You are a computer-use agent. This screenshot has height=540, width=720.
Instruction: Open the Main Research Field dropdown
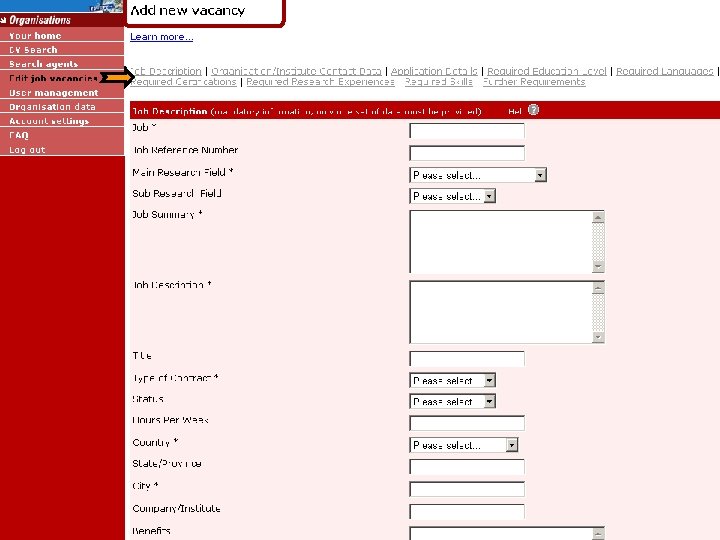pos(478,175)
